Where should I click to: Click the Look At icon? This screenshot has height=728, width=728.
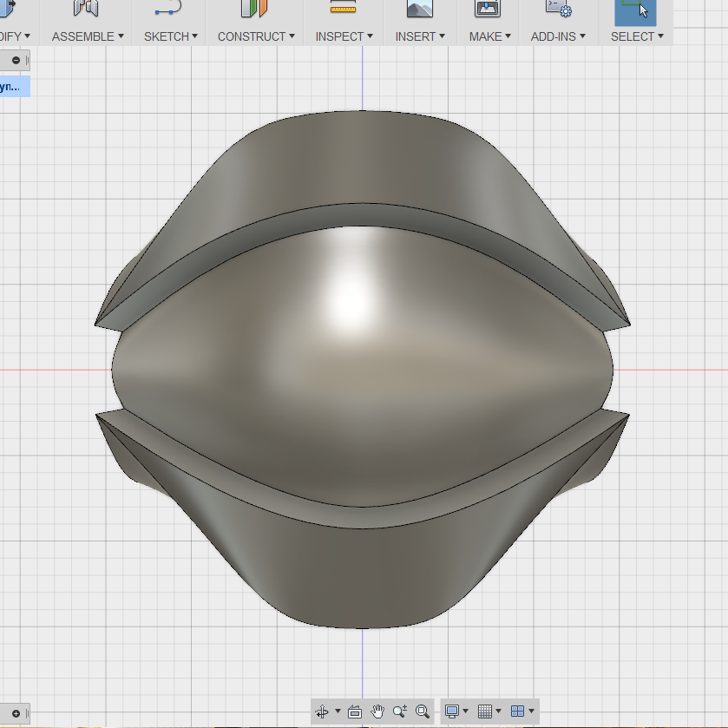[355, 712]
